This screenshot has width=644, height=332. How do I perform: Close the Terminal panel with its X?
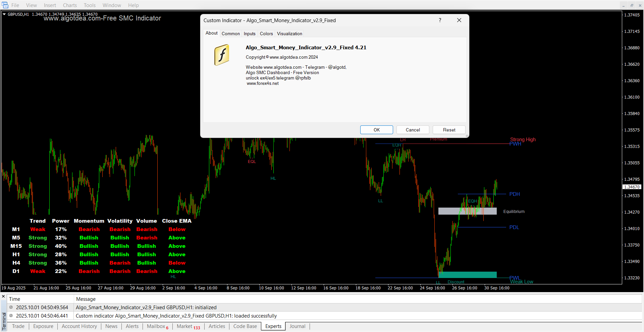coord(3,296)
